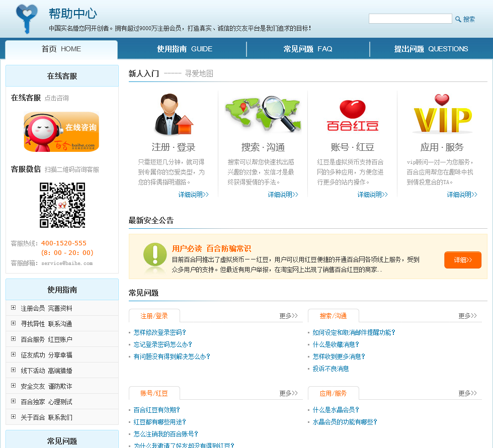The image size is (493, 448).
Task: Expand 征友成功 分享幸福 plus icon
Action: pyautogui.click(x=13, y=354)
